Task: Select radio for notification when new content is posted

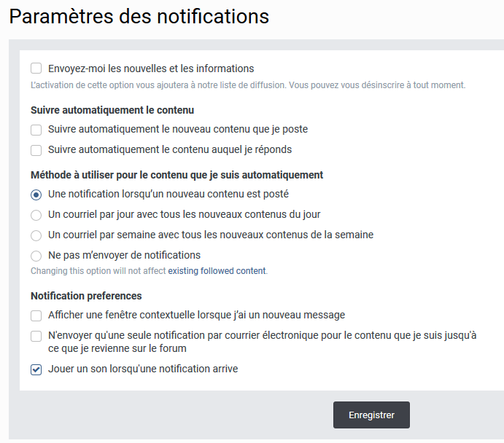Action: (x=36, y=195)
